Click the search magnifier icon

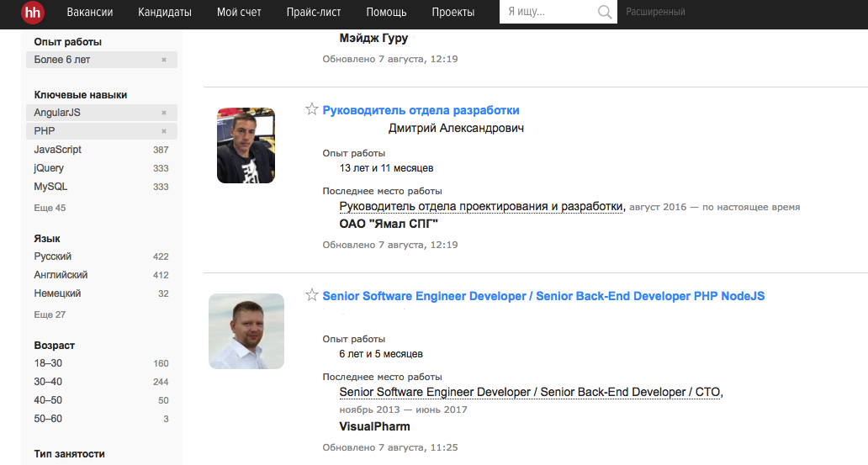coord(605,12)
